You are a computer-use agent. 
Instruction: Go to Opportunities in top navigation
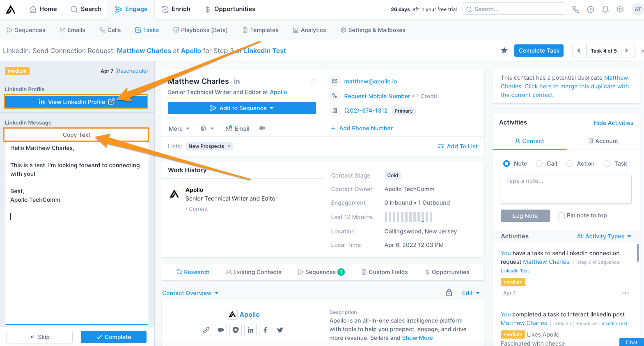[x=230, y=9]
